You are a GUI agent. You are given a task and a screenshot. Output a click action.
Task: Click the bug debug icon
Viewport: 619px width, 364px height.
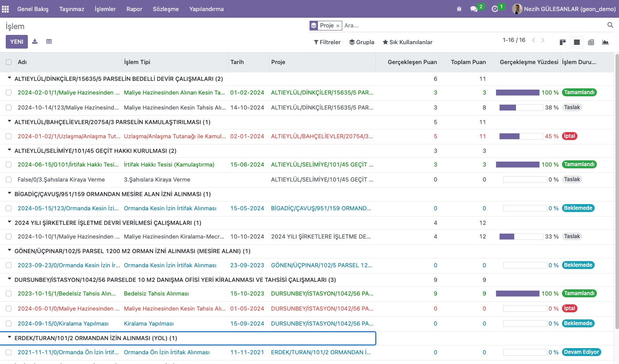459,9
